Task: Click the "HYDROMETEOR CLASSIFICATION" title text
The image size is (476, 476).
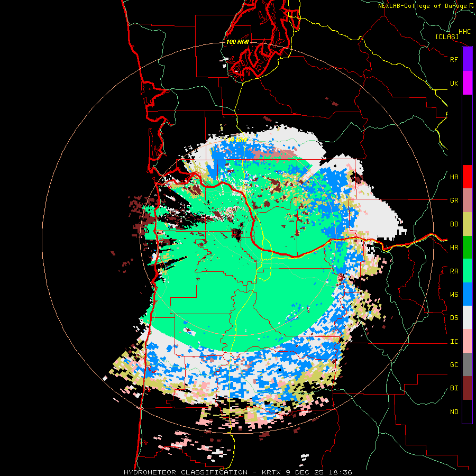Action: pyautogui.click(x=186, y=472)
